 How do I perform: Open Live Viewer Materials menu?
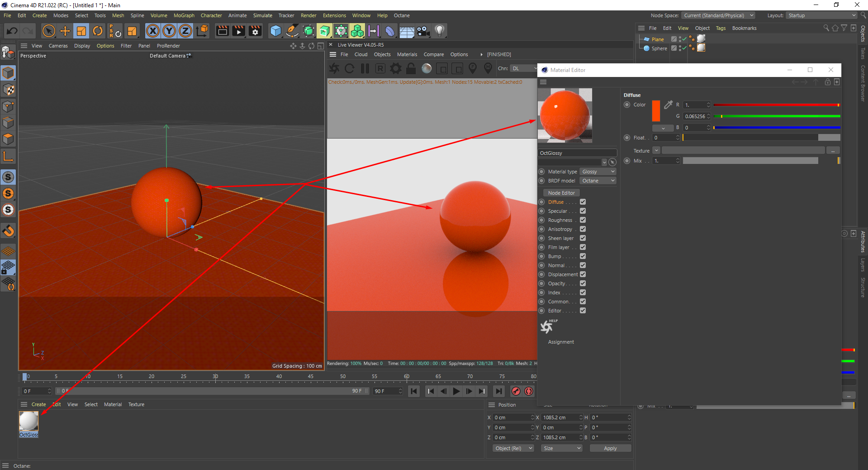tap(407, 54)
